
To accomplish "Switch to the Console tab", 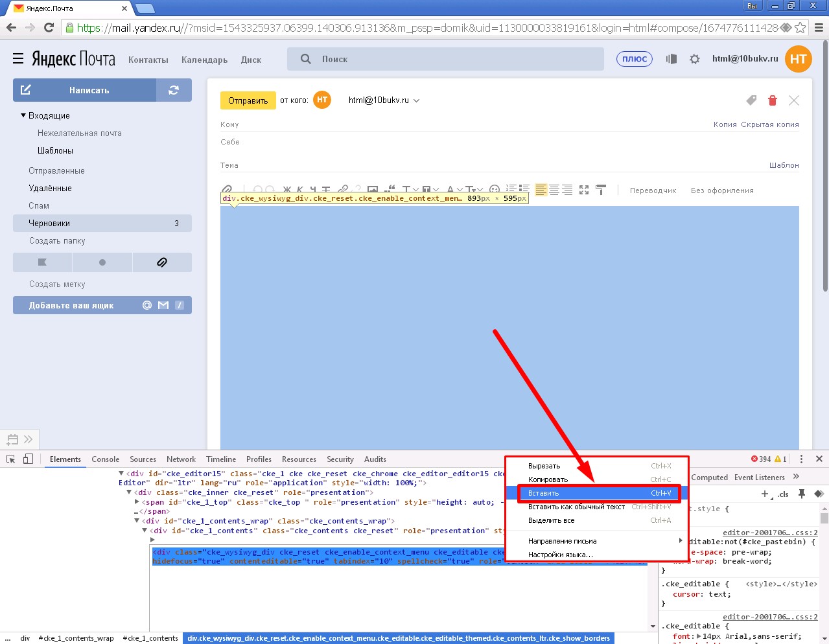I will coord(106,459).
